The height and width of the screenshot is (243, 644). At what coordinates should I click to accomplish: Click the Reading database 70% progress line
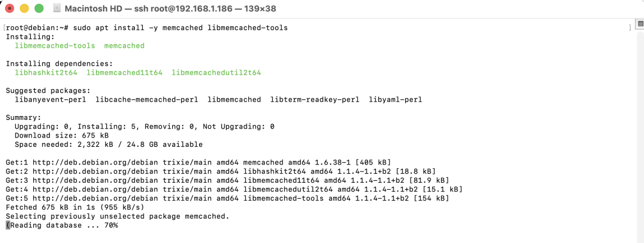63,225
